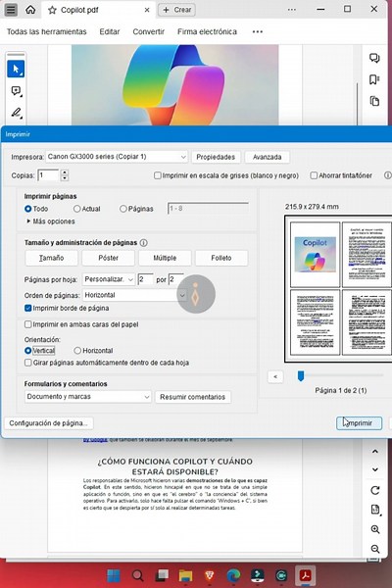Open the page thumbnails panel icon

[x=374, y=101]
